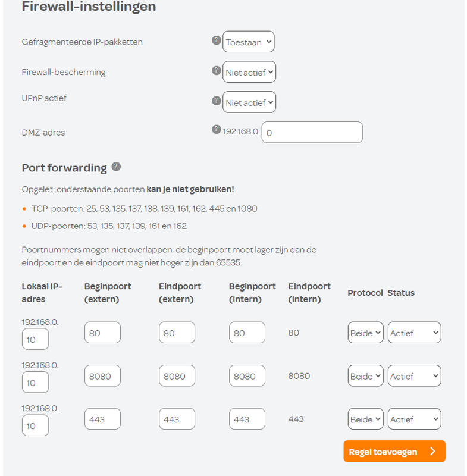Click external Beginpoort field with 8080
This screenshot has width=467, height=476.
point(102,376)
